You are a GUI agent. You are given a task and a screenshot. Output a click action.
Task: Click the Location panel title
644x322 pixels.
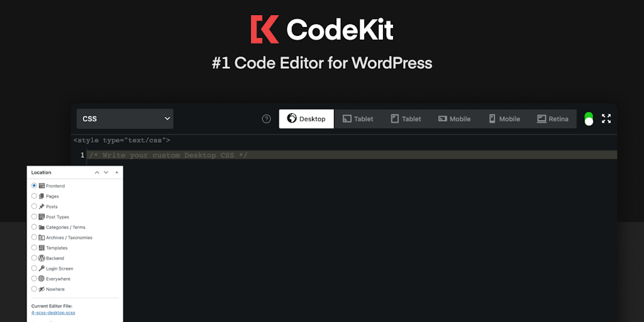click(41, 172)
